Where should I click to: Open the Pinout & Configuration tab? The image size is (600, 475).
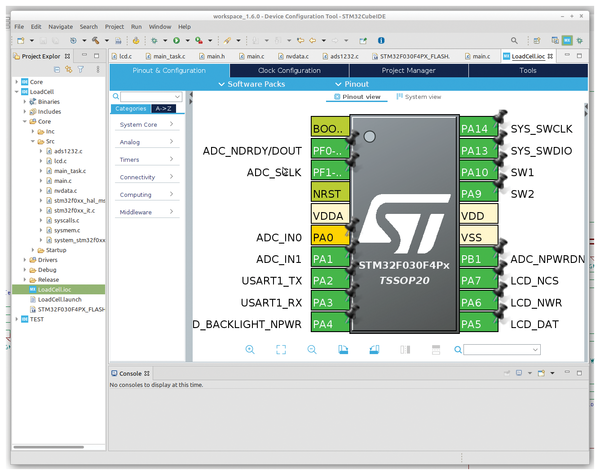(169, 70)
